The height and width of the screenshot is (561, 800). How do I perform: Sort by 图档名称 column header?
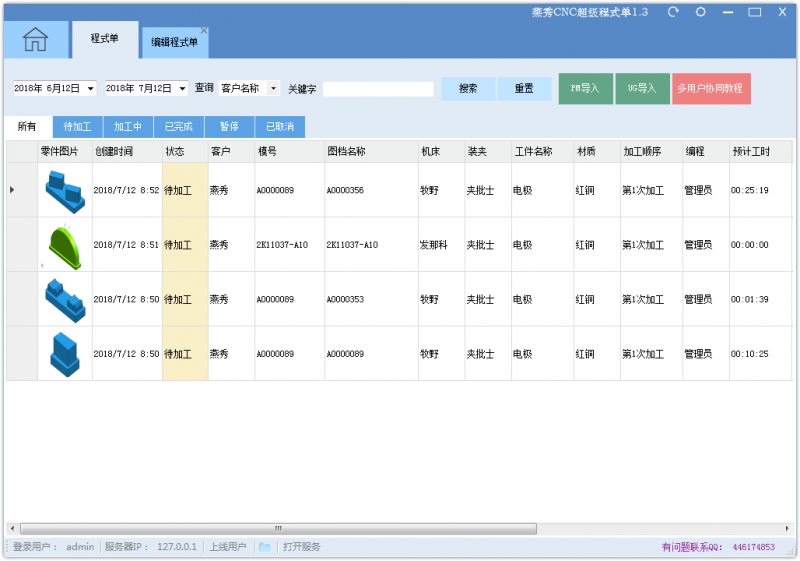[371, 151]
